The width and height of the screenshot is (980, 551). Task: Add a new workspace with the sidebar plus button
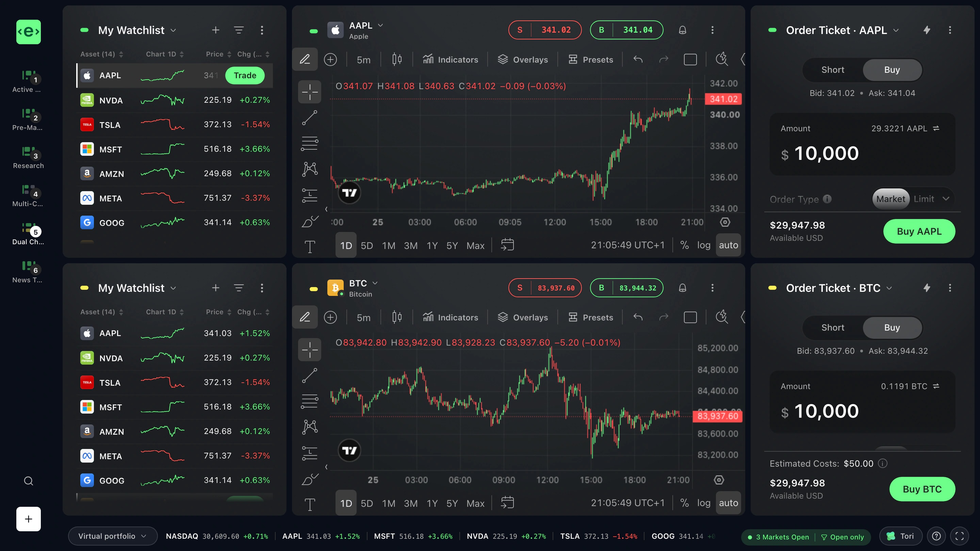[x=29, y=519]
